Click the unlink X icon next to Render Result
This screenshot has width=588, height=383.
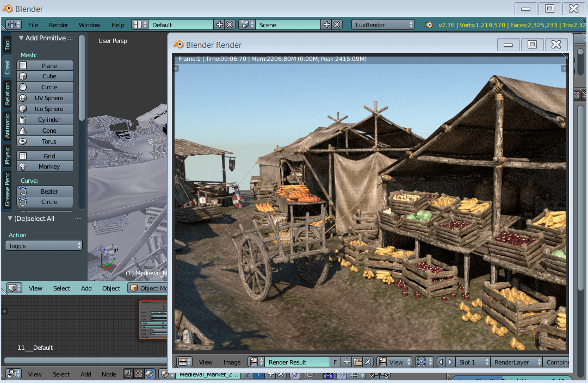368,362
